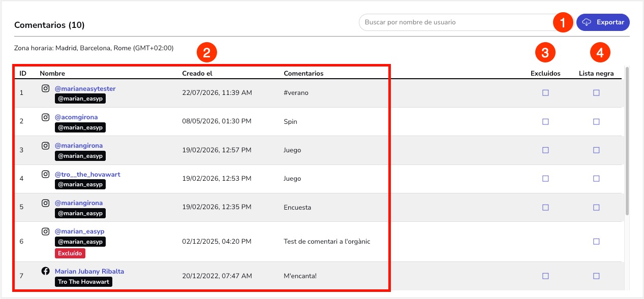Open the Marian Jubany Ribalta profile link

(89, 271)
